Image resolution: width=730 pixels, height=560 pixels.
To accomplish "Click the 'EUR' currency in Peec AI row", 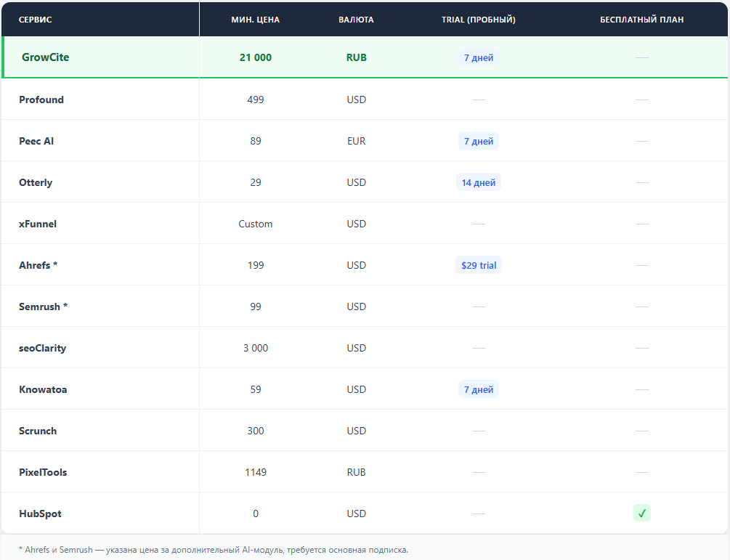I will (356, 141).
